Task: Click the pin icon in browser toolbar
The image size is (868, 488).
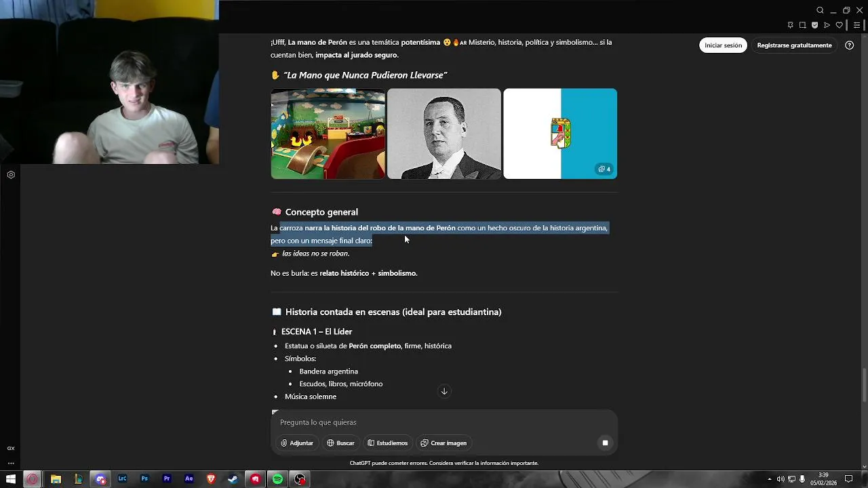Action: (x=790, y=25)
